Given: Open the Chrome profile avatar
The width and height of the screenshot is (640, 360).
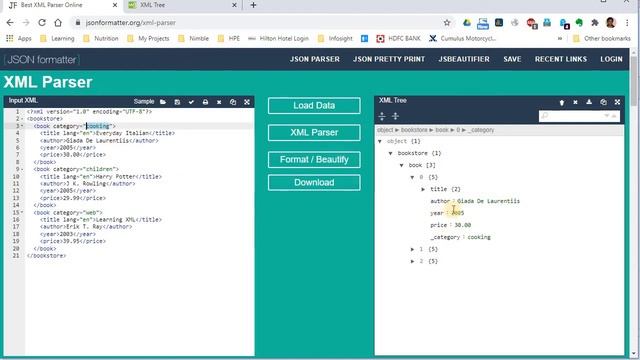Looking at the screenshot, I should [611, 22].
